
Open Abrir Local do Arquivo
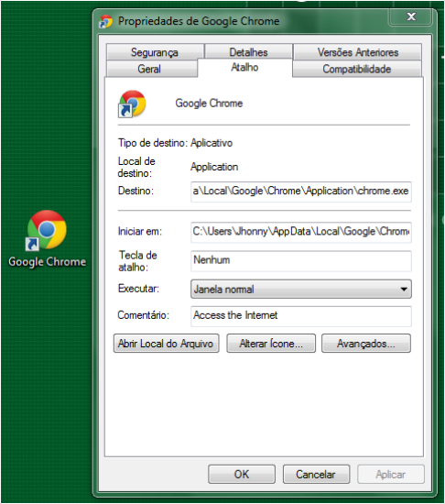(x=167, y=344)
